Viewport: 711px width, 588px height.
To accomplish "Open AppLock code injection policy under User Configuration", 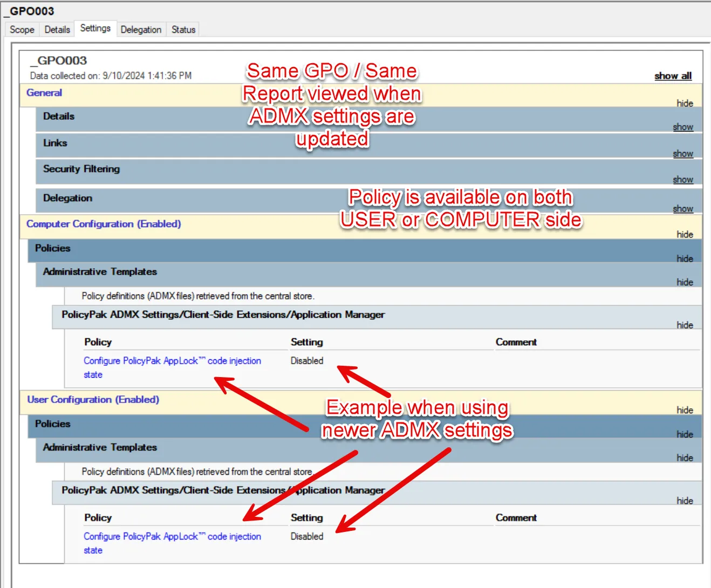I will (172, 537).
